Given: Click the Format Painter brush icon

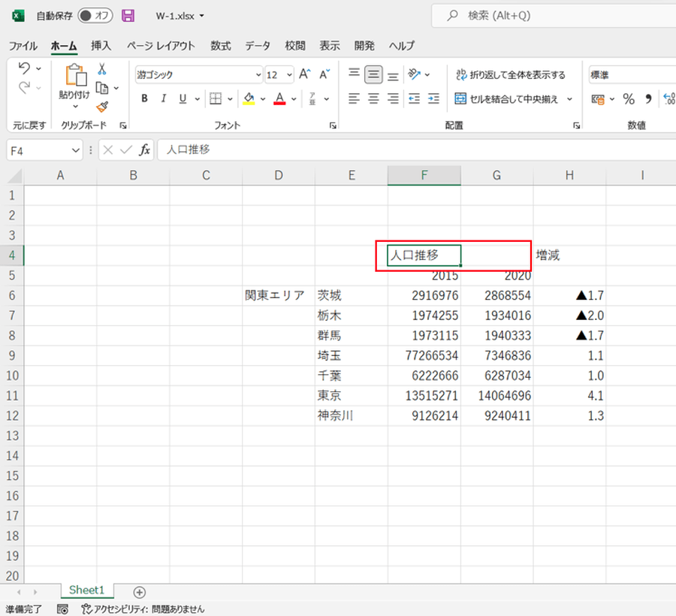Looking at the screenshot, I should click(102, 107).
